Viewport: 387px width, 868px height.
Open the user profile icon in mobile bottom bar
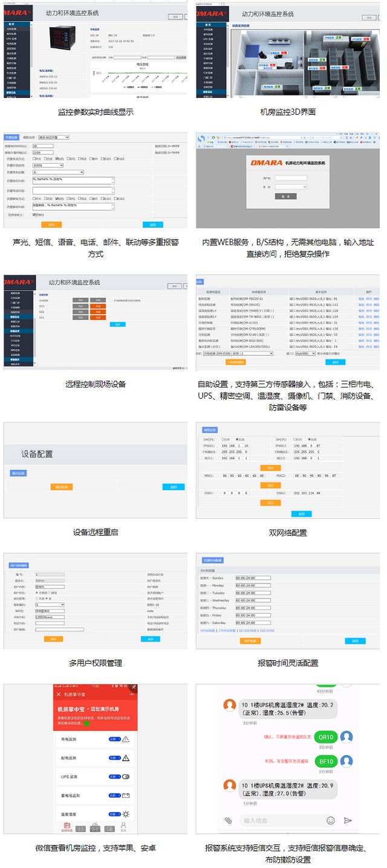click(x=123, y=826)
